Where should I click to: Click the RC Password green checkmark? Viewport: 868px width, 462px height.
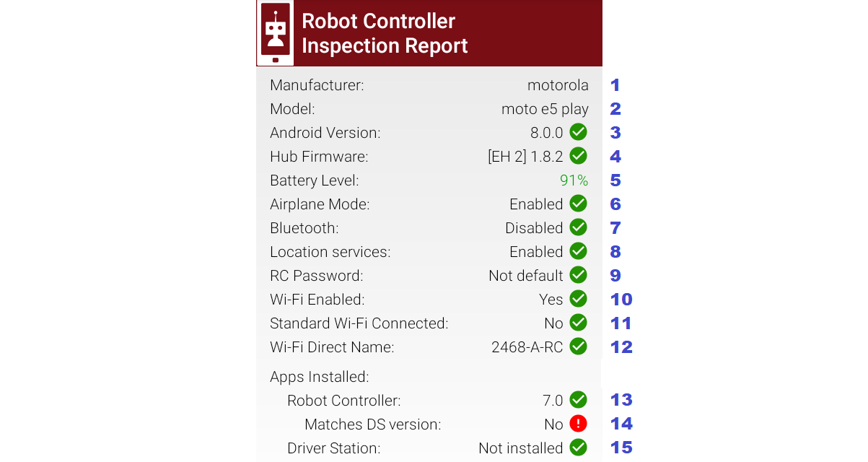[578, 275]
